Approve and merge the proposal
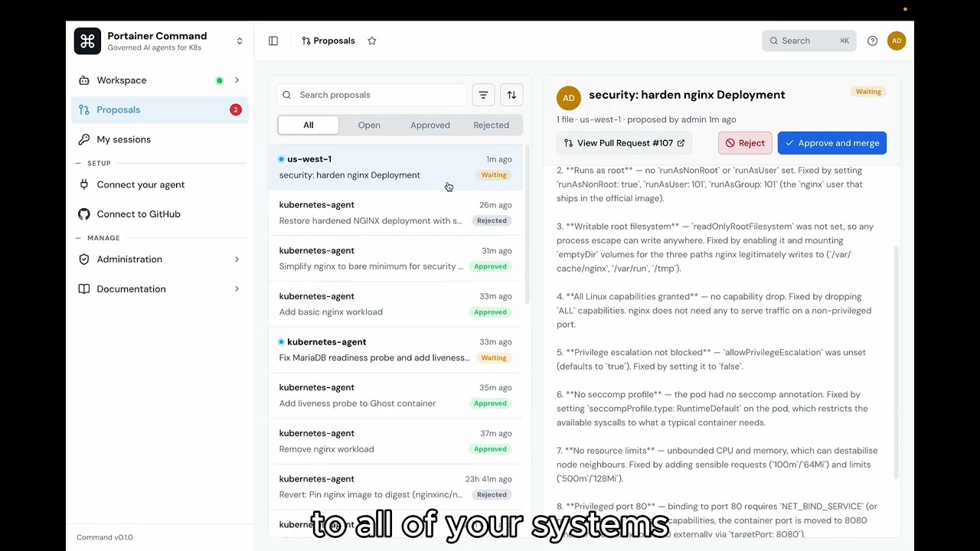Screen dimensions: 980x551 point(832,143)
